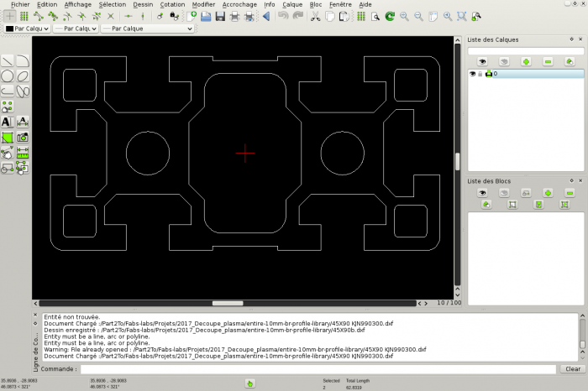Show all layers with eye button

pyautogui.click(x=483, y=61)
